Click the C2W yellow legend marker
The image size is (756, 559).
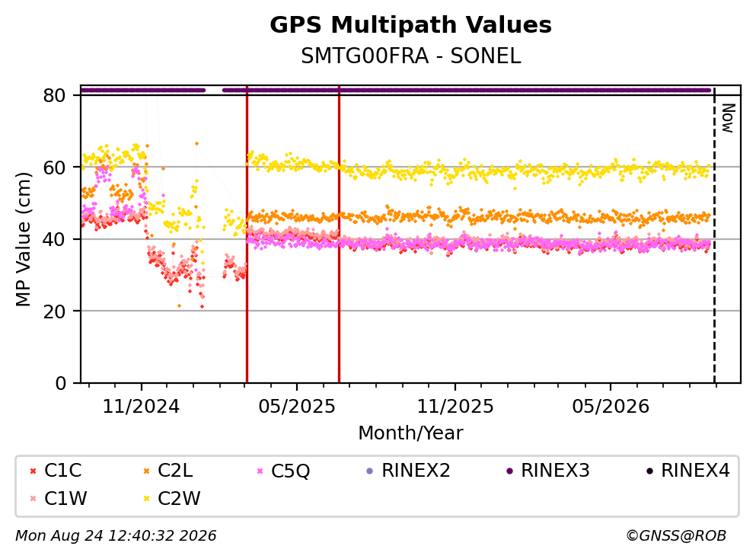(x=147, y=498)
